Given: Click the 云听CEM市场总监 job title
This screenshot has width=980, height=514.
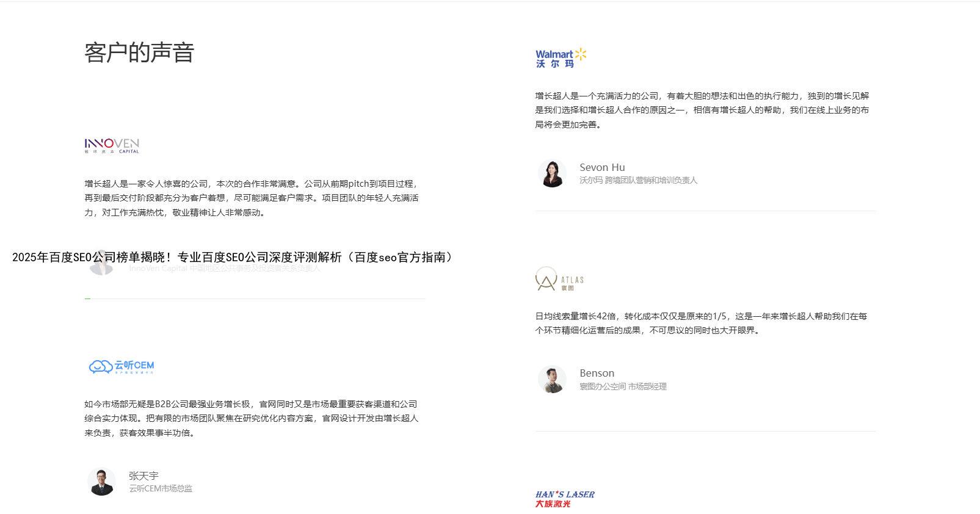Looking at the screenshot, I should (161, 488).
